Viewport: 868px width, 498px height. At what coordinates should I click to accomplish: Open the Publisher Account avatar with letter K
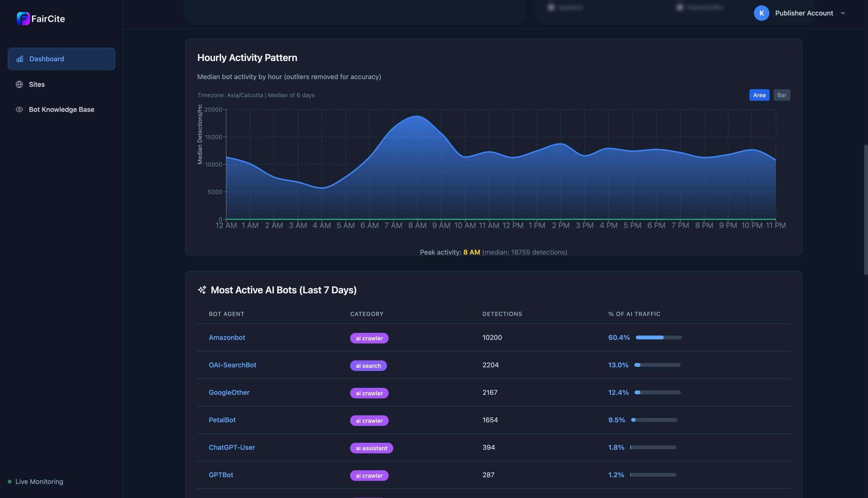click(761, 13)
